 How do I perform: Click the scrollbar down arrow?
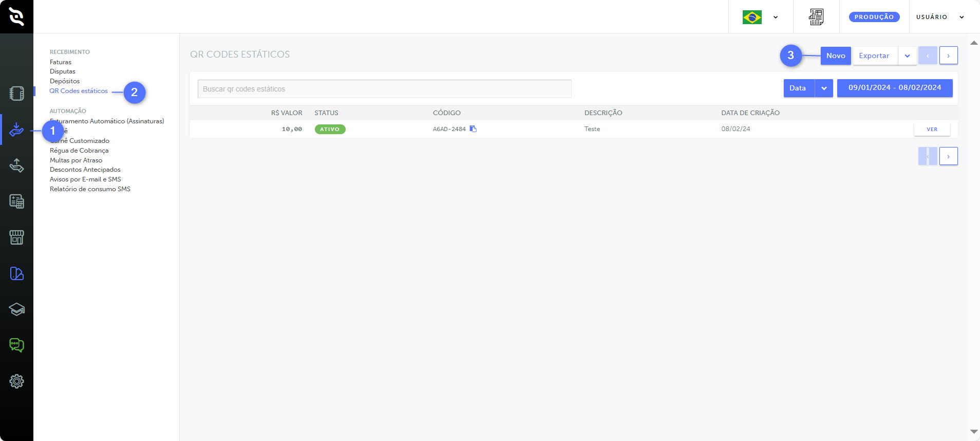[x=974, y=432]
